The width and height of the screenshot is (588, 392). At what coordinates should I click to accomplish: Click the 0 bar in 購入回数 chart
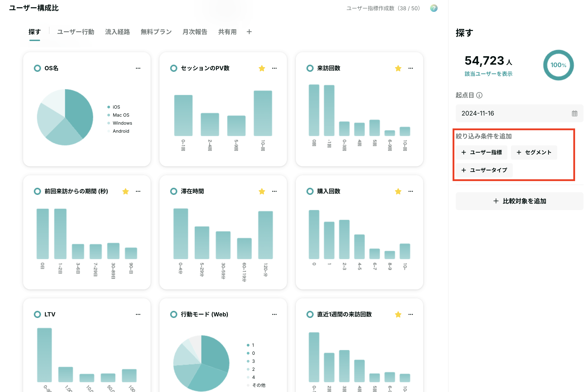coord(314,235)
